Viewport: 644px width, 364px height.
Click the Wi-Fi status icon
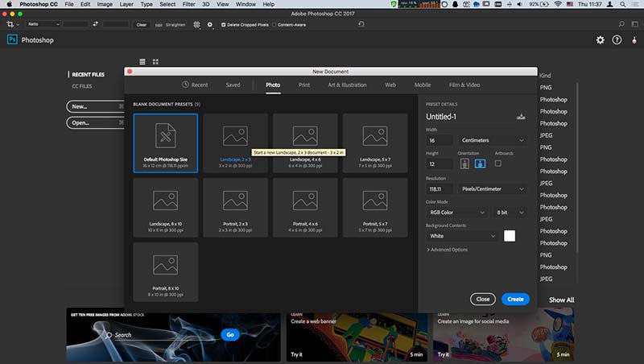(558, 4)
